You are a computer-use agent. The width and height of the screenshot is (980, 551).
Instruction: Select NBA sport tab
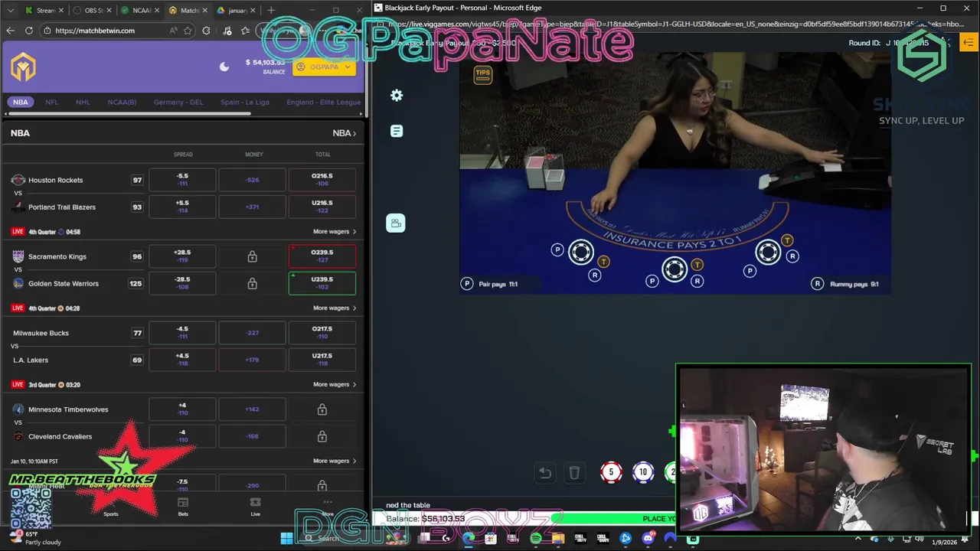(x=21, y=102)
